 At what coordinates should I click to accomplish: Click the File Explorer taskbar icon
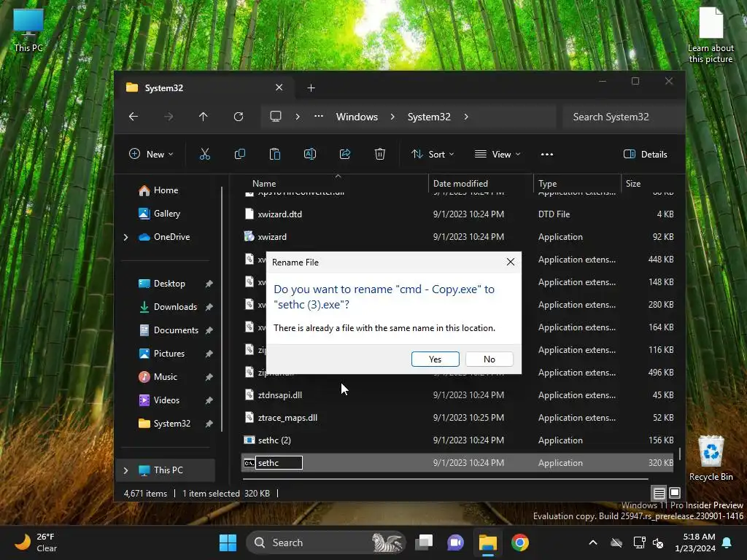(x=488, y=542)
